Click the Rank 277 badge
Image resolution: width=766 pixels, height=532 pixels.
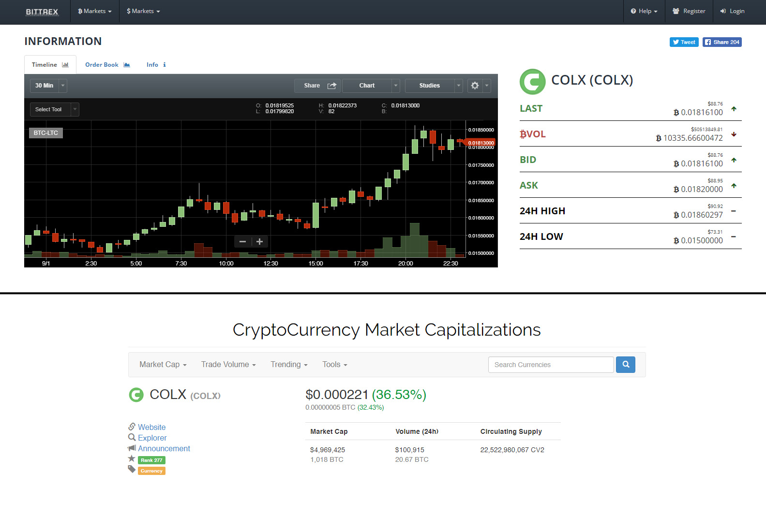click(151, 460)
